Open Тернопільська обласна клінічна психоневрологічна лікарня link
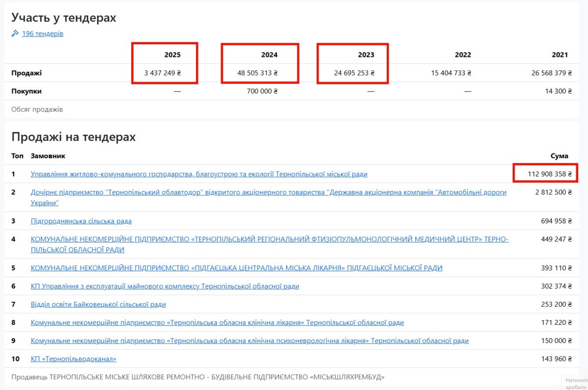The width and height of the screenshot is (588, 390). 250,341
